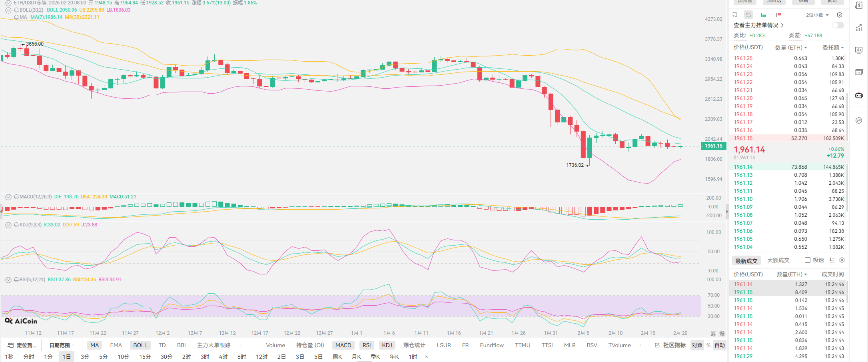Toggle the 对数 log scale button
The height and width of the screenshot is (362, 868).
tap(697, 345)
